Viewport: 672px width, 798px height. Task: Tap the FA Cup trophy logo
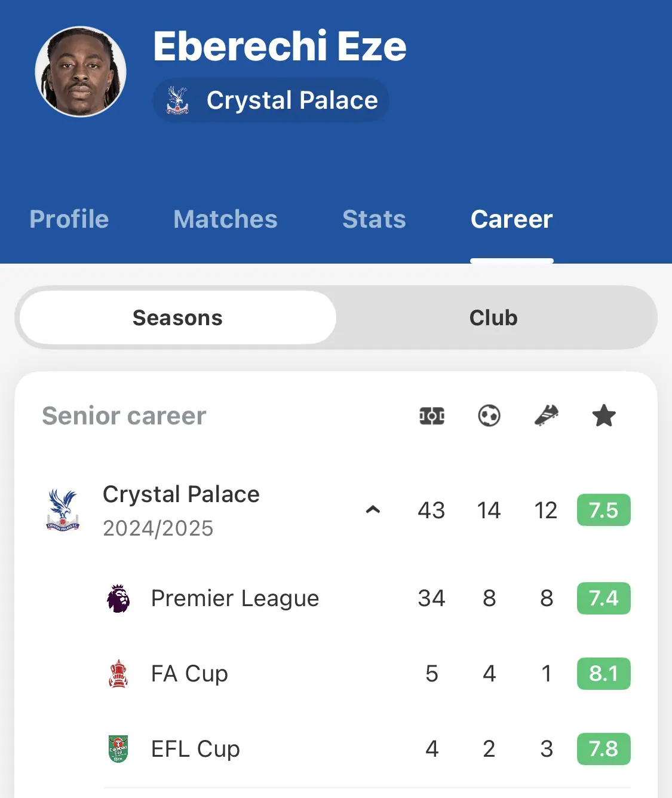tap(118, 674)
